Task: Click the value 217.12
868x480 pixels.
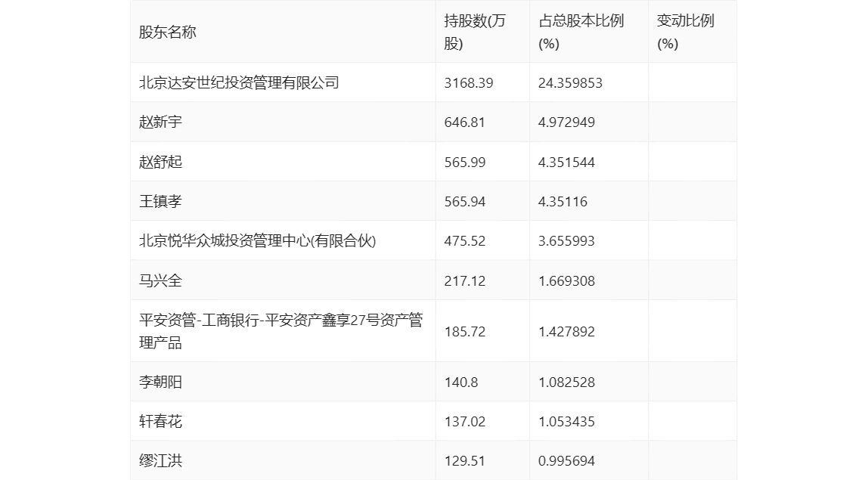Action: point(464,280)
